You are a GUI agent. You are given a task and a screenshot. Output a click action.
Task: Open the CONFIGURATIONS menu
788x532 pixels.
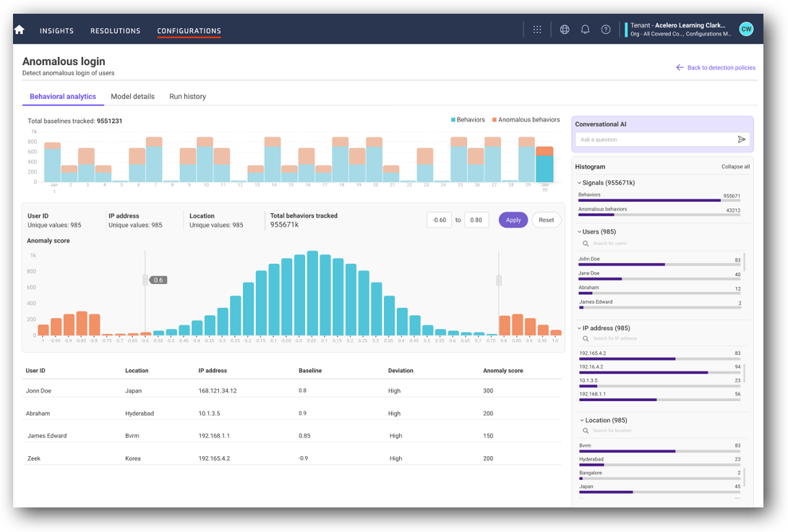pos(189,30)
